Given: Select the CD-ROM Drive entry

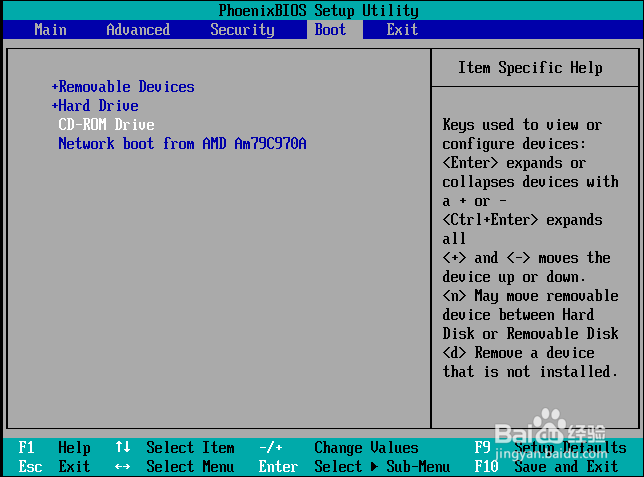Looking at the screenshot, I should pos(106,124).
